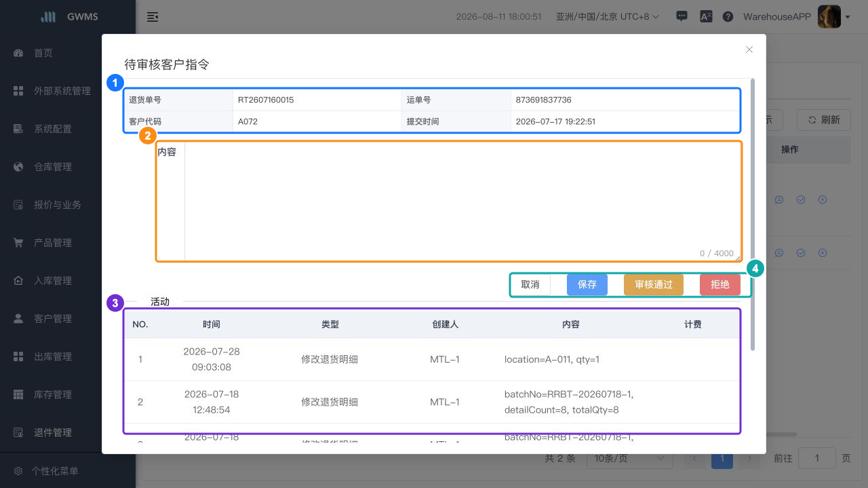
Task: Click the 外部系统管理 grid icon
Action: (x=19, y=91)
